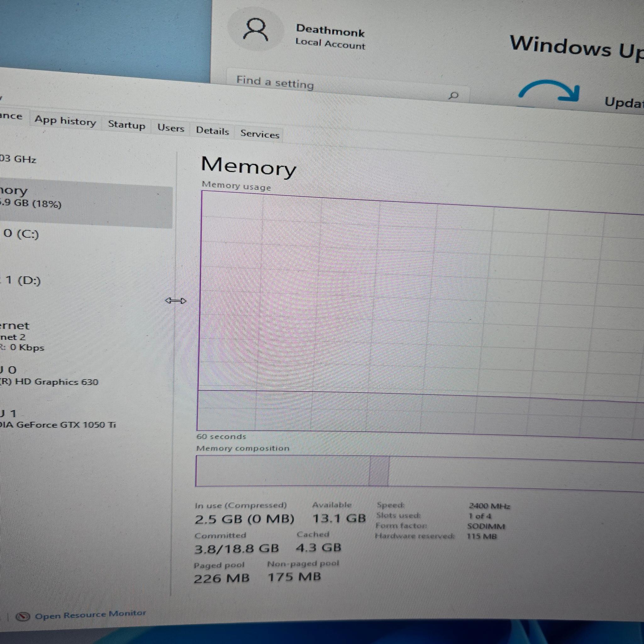Screen dimensions: 644x644
Task: Click the 2400 MHz speed value
Action: coord(490,506)
